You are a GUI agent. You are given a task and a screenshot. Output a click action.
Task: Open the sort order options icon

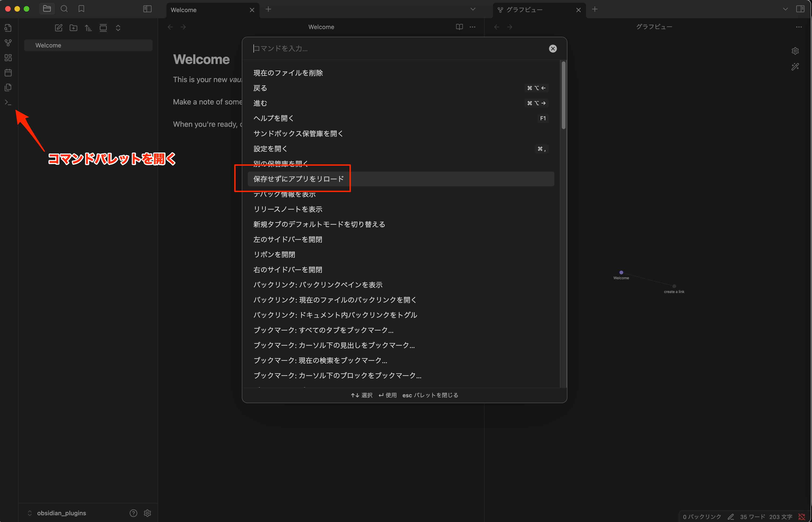pos(88,28)
